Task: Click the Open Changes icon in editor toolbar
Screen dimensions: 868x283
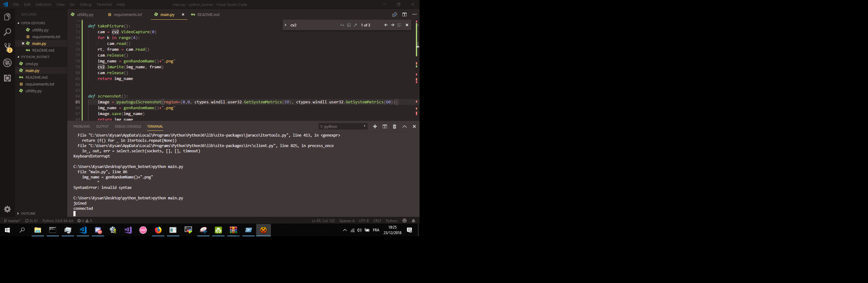Action: coord(395,14)
